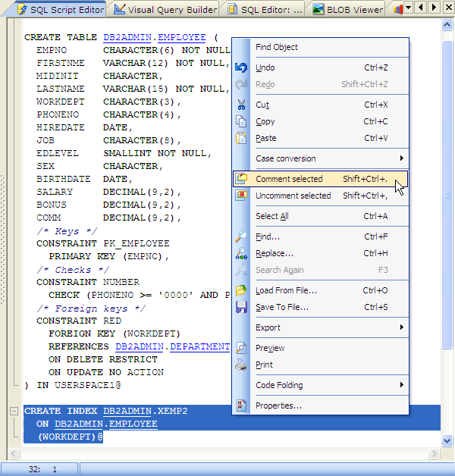The image size is (455, 476).
Task: Collapse the CREATE INDEX code fold
Action: click(14, 411)
